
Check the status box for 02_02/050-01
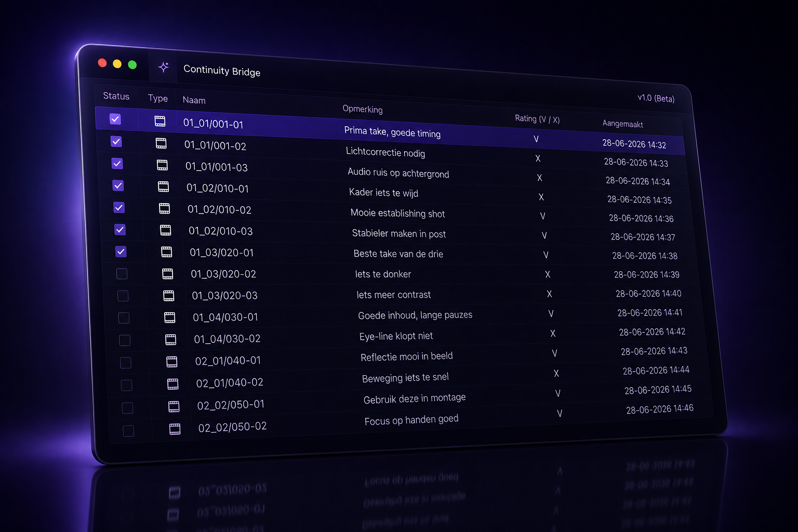127,408
